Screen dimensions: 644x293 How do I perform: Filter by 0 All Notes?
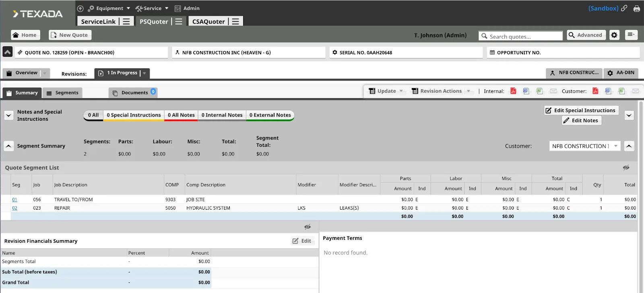(181, 115)
